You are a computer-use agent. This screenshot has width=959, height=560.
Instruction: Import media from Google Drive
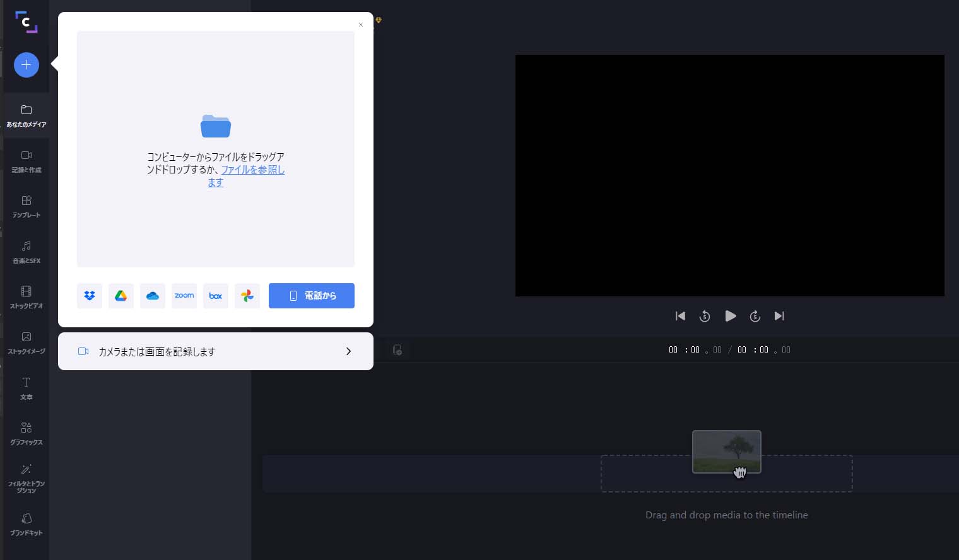(121, 296)
